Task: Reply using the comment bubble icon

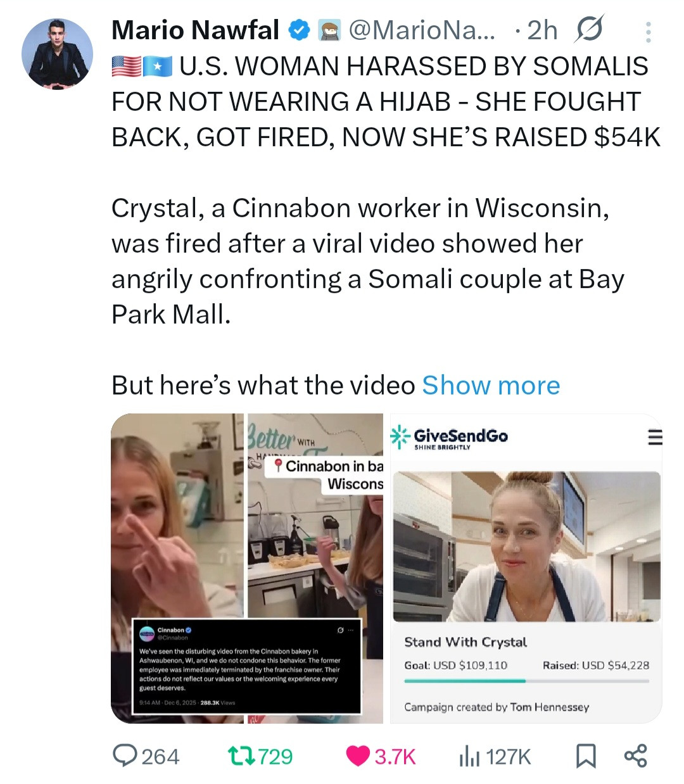Action: tap(125, 756)
